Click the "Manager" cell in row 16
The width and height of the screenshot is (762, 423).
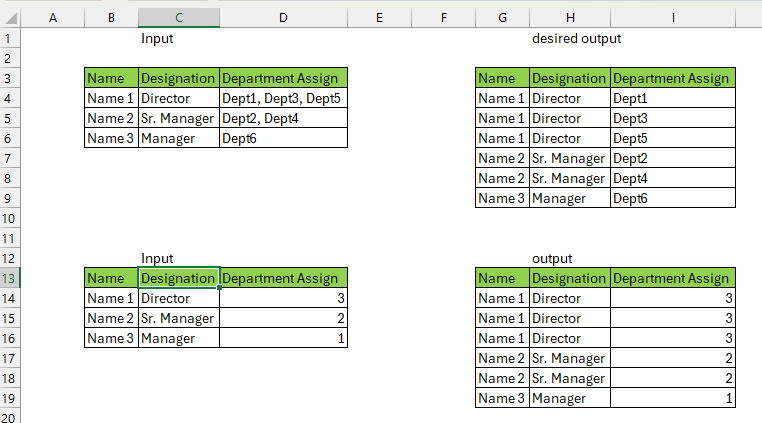point(178,338)
